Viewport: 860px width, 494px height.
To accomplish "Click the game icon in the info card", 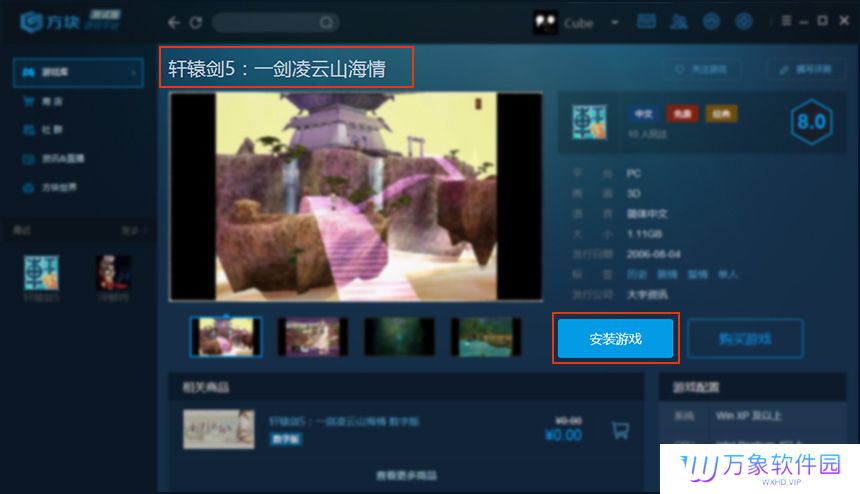I will pyautogui.click(x=590, y=122).
